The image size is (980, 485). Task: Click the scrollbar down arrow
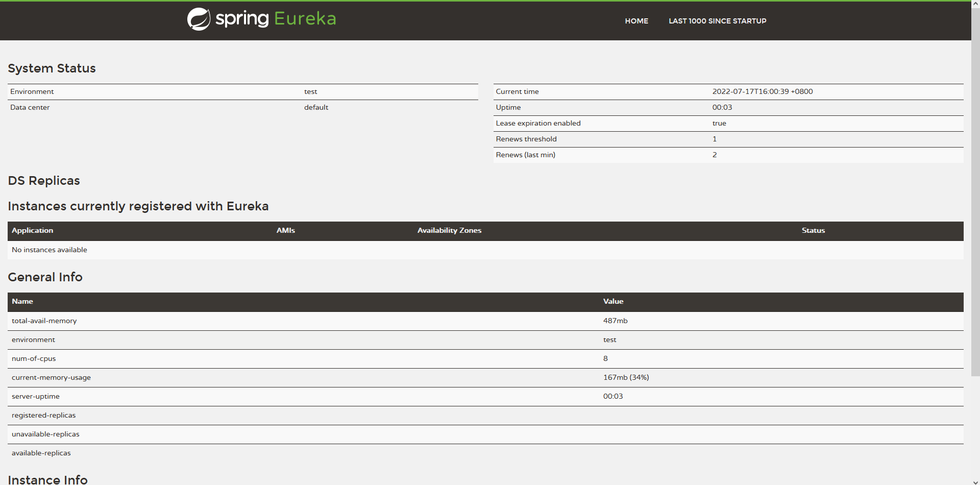[975, 480]
